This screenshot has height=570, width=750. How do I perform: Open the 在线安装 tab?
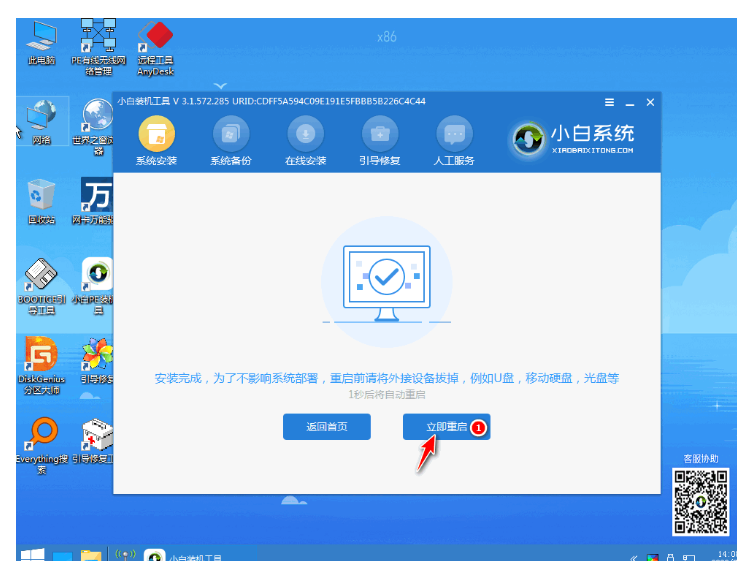coord(306,141)
